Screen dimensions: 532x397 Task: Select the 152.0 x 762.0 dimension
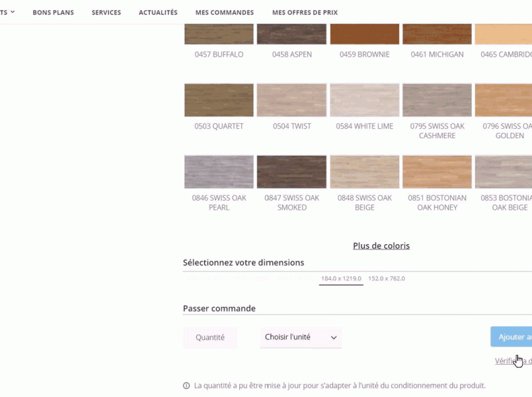387,278
